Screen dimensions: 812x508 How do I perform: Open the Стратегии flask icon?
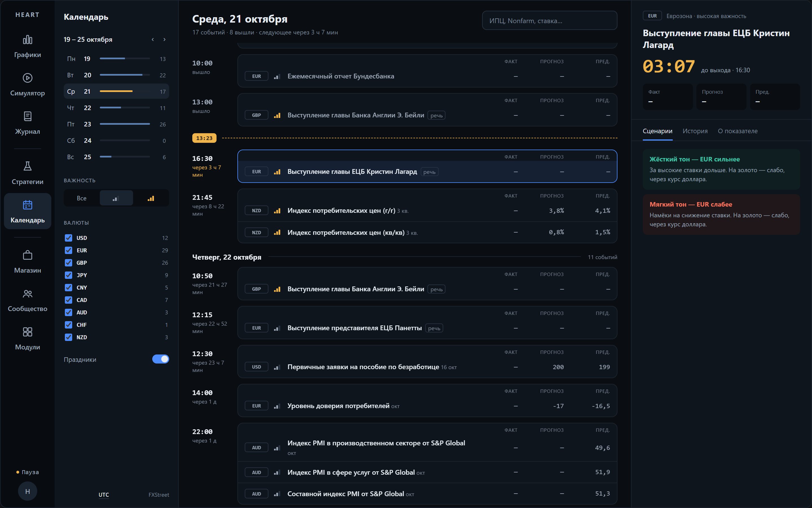point(28,166)
